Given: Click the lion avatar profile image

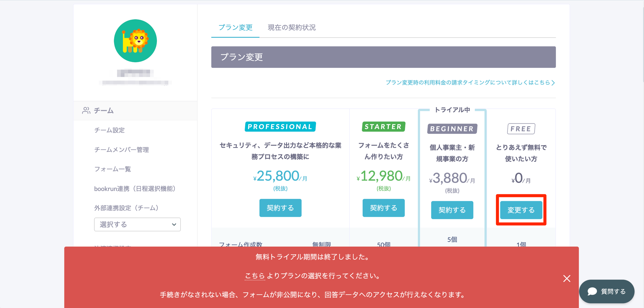Looking at the screenshot, I should (x=135, y=41).
